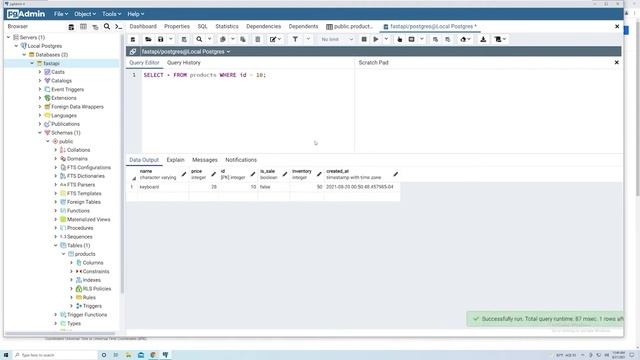Click the Commit transaction icon
Screen dimensions: 640x360
pyautogui.click(x=436, y=39)
